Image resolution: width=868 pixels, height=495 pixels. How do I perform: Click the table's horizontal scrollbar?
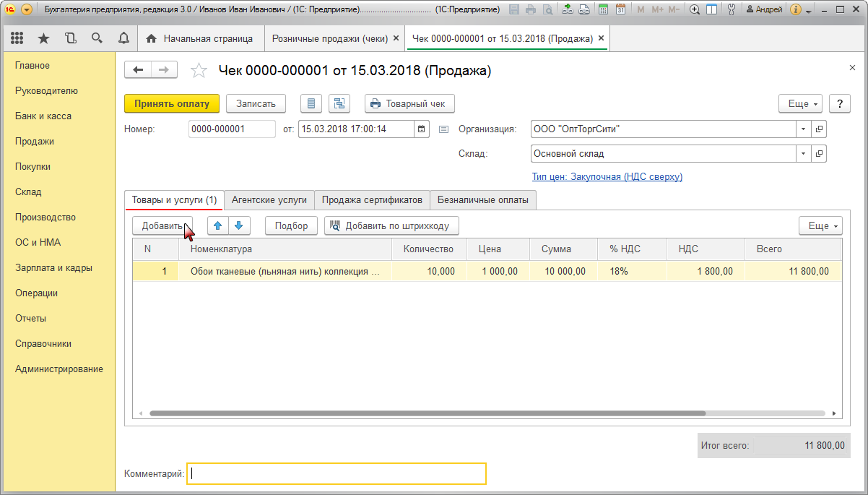[426, 413]
